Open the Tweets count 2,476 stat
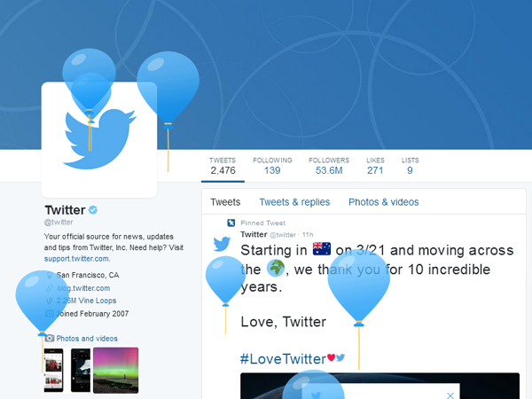 (x=223, y=166)
